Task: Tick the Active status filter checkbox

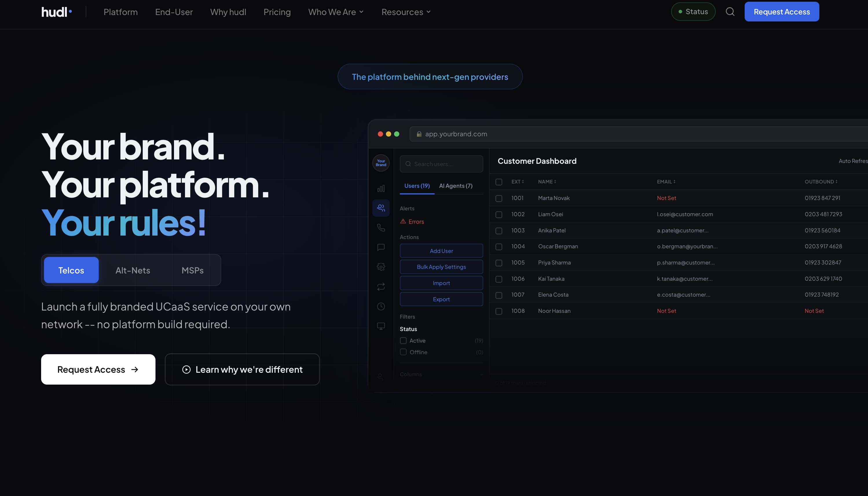Action: click(x=403, y=341)
